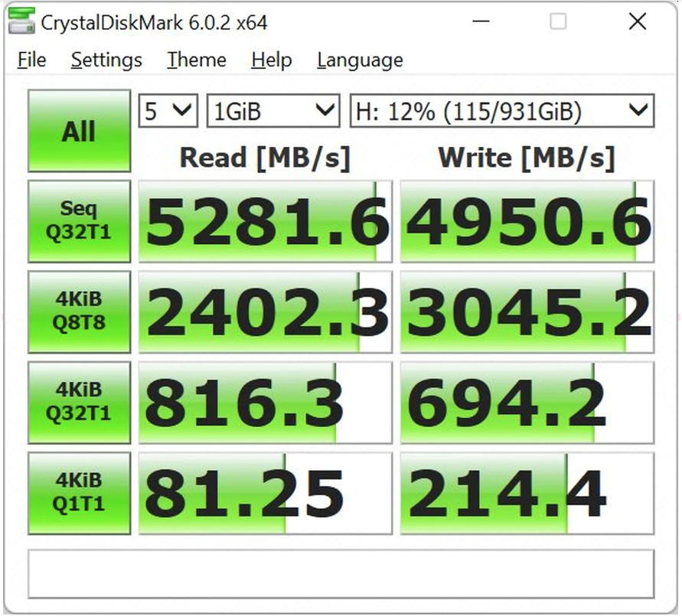Expand the H: drive selection dropdown

pos(501,111)
